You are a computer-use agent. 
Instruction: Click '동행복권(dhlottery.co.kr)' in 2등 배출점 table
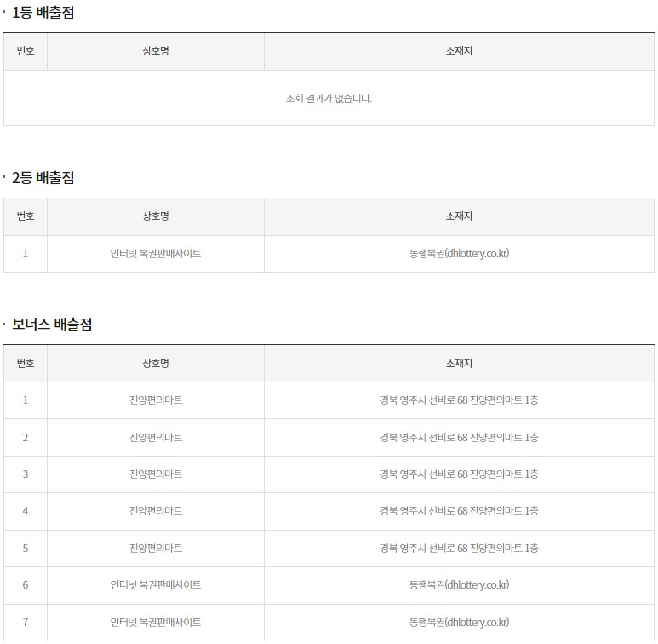tap(459, 254)
